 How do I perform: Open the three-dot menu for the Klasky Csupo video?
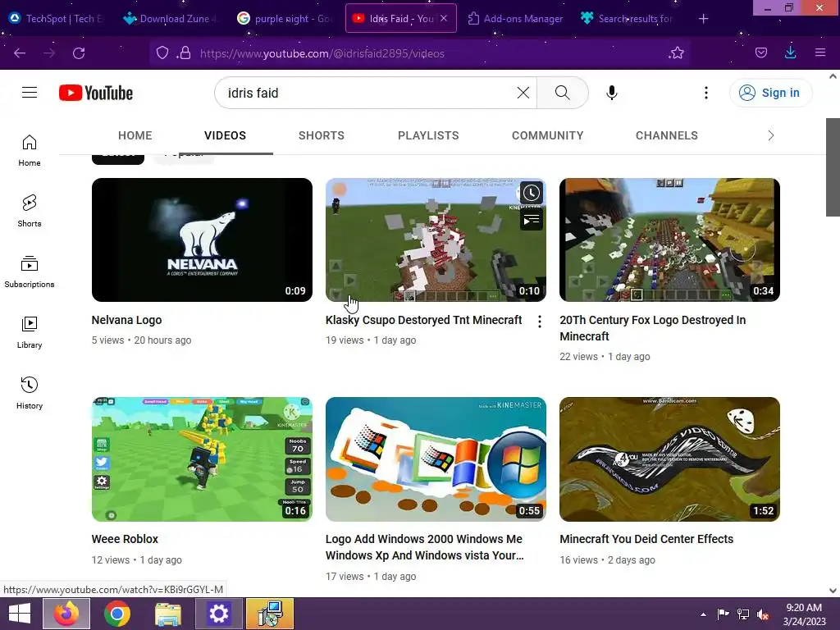point(540,321)
